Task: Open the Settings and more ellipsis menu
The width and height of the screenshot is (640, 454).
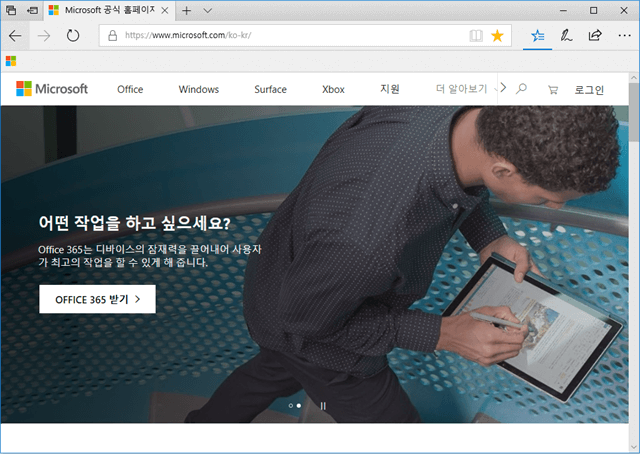Action: tap(624, 36)
